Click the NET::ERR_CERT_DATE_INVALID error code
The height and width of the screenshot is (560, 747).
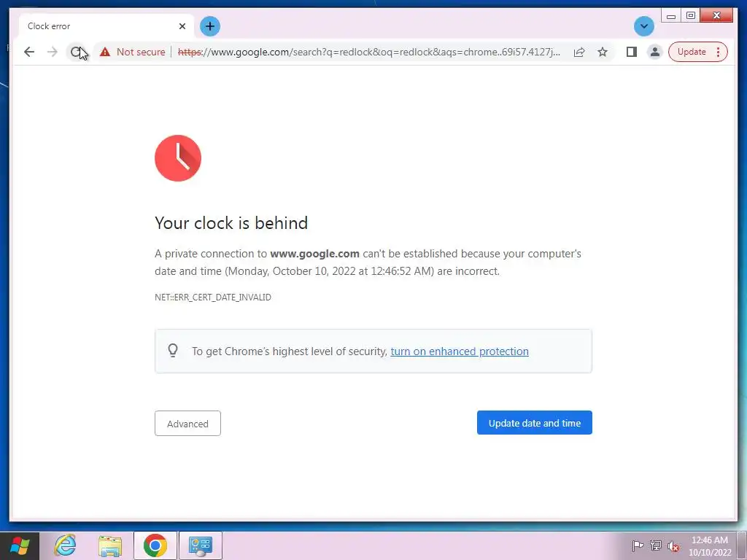click(213, 297)
